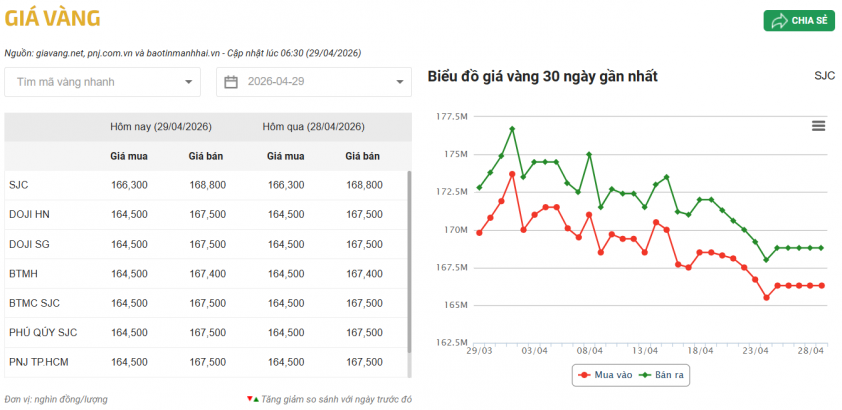Click the Hôm qua (28/04/2026) column header
842x410 pixels.
313,127
